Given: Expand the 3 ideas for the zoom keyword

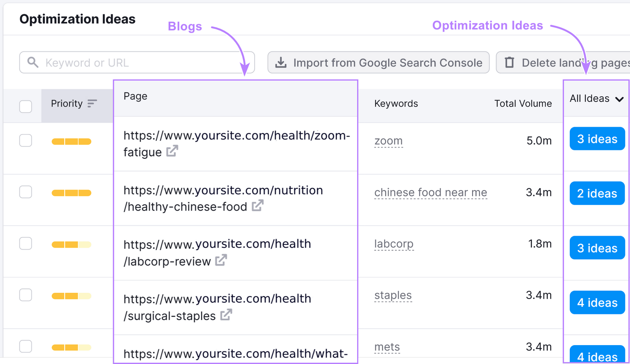Looking at the screenshot, I should (597, 139).
